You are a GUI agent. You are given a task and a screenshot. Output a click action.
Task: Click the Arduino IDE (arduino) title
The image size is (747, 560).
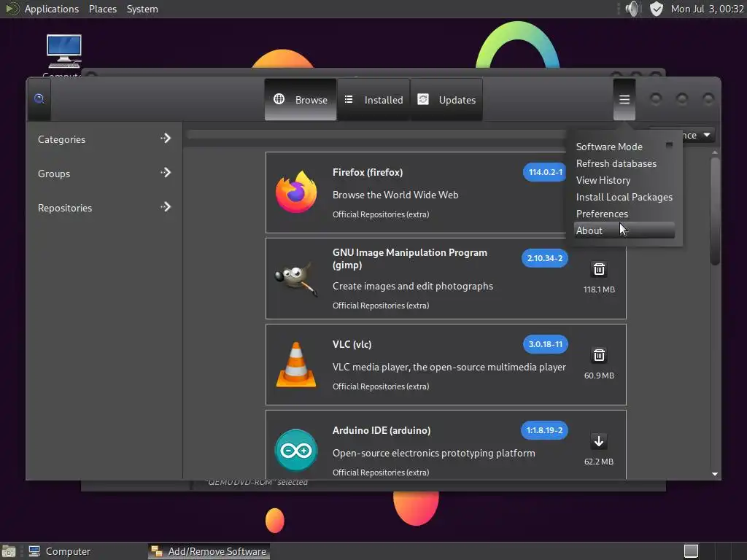pyautogui.click(x=381, y=430)
